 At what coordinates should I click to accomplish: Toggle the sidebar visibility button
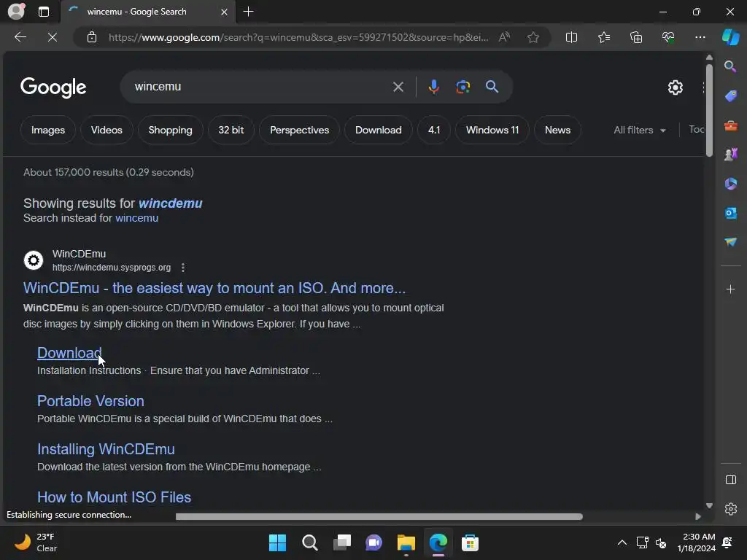click(x=730, y=480)
